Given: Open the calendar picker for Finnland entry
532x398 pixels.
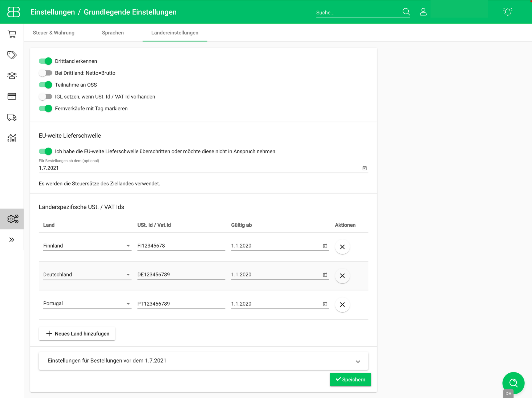Looking at the screenshot, I should pyautogui.click(x=325, y=245).
